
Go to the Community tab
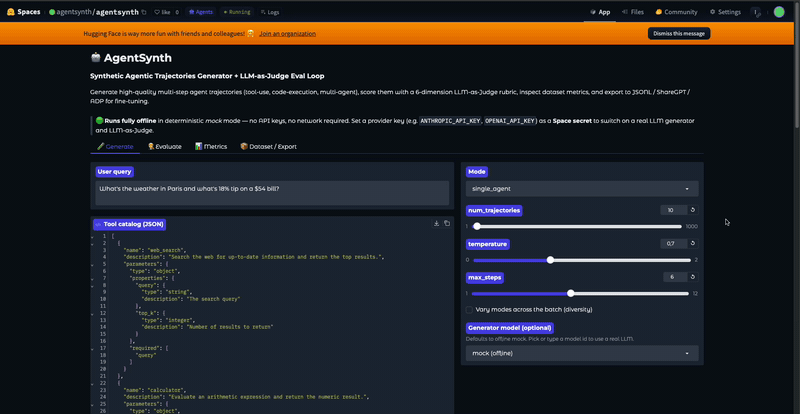point(676,12)
